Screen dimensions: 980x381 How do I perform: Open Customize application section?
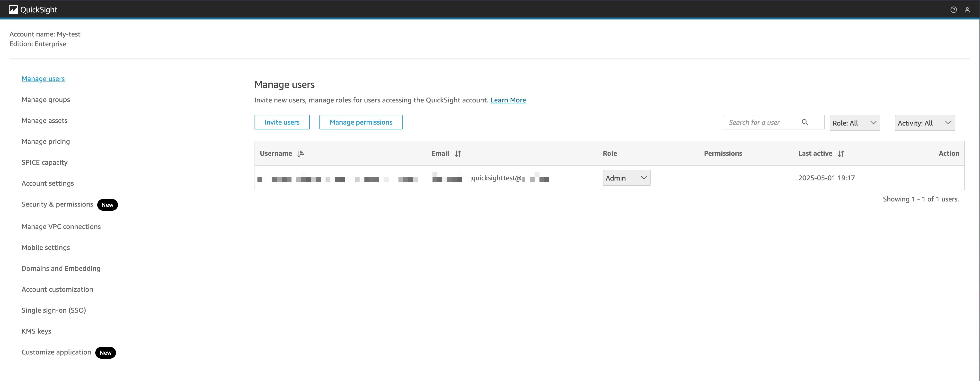[56, 352]
